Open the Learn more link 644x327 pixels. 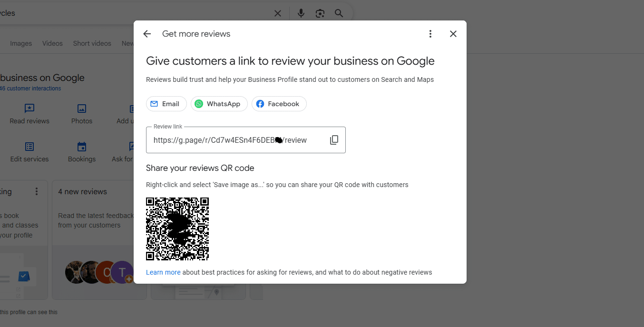pos(163,272)
